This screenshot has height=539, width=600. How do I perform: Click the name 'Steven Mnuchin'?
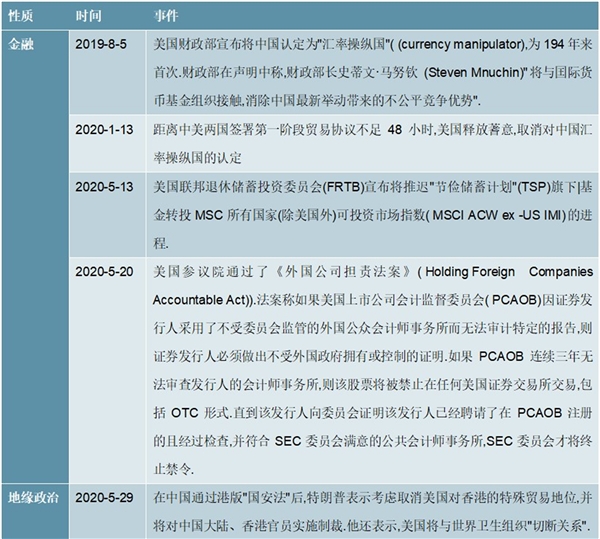(473, 73)
